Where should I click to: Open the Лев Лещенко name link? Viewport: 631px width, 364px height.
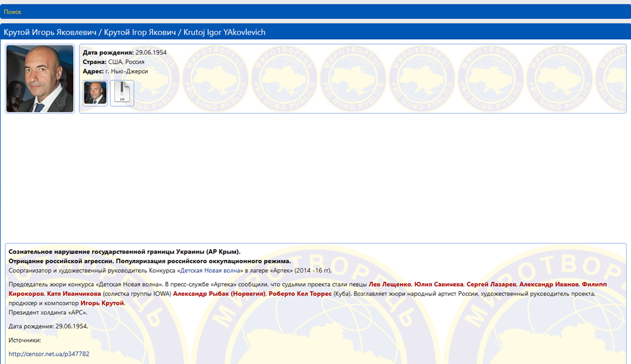(389, 285)
